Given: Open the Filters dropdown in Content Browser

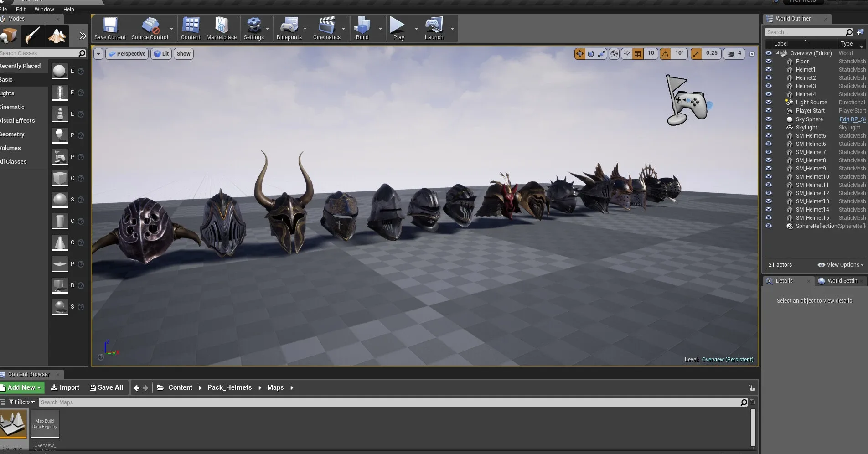Looking at the screenshot, I should [x=22, y=402].
